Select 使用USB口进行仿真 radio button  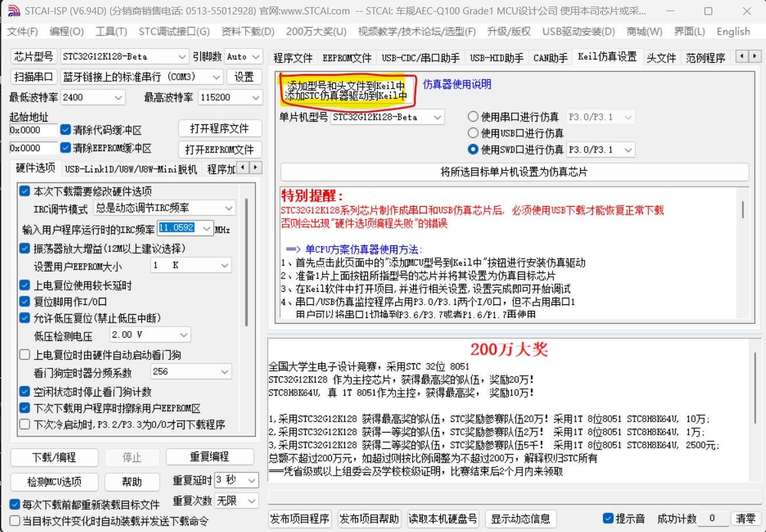click(x=473, y=133)
